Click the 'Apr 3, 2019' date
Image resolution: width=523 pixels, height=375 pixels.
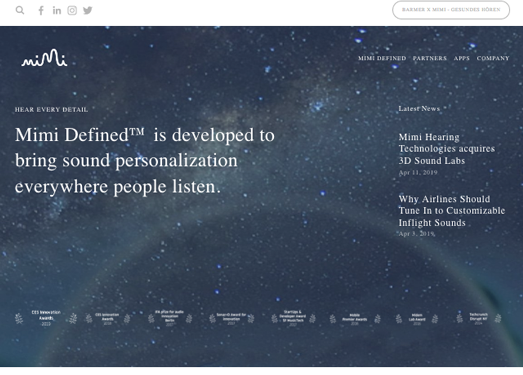coord(417,234)
